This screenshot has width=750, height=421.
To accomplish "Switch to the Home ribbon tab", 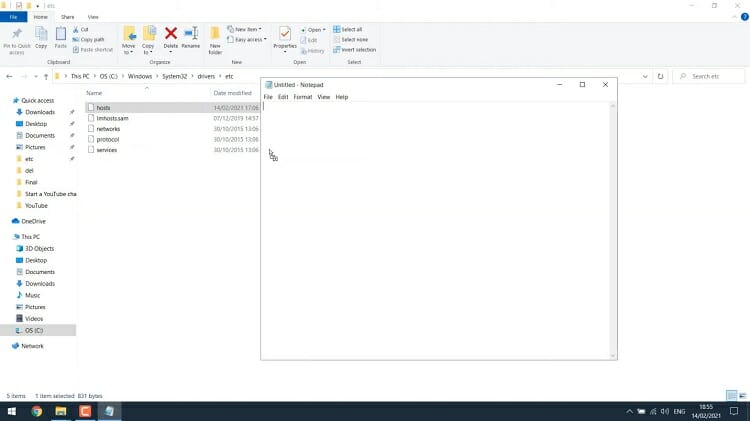I will [x=41, y=17].
